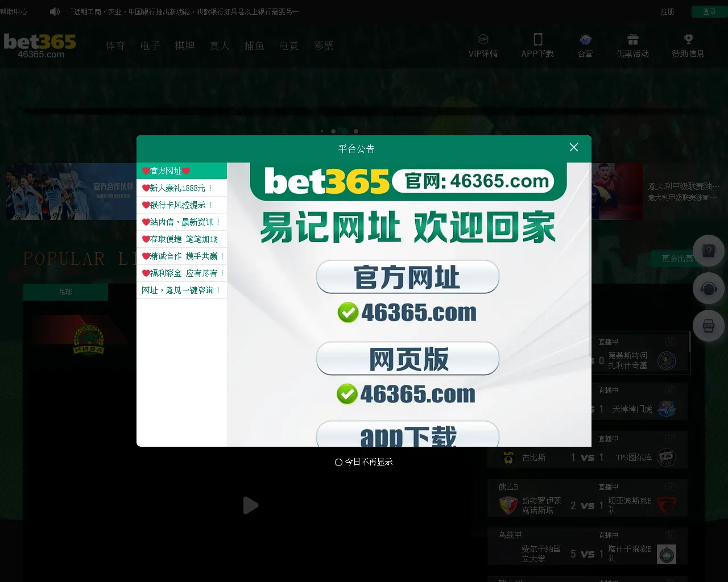Select the 足球 tab

(65, 292)
